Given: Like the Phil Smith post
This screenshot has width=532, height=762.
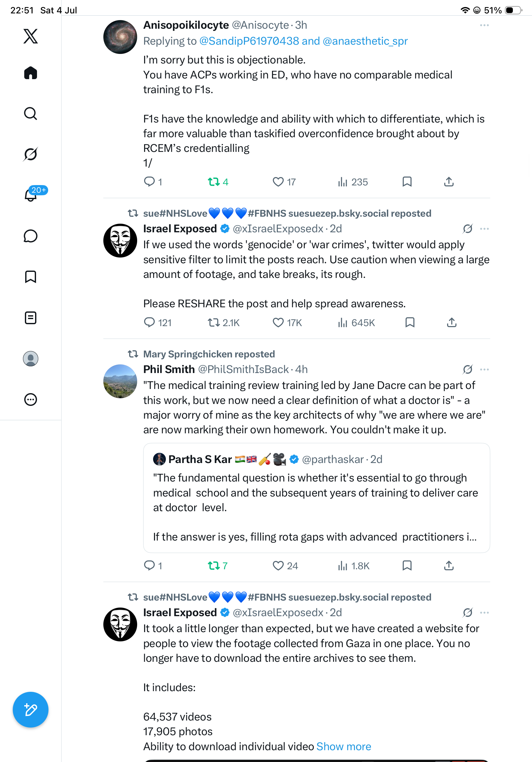Looking at the screenshot, I should [x=285, y=565].
